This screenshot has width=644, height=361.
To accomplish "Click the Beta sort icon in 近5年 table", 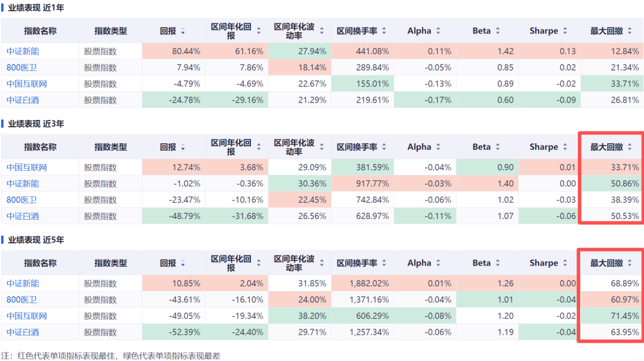I will 498,263.
